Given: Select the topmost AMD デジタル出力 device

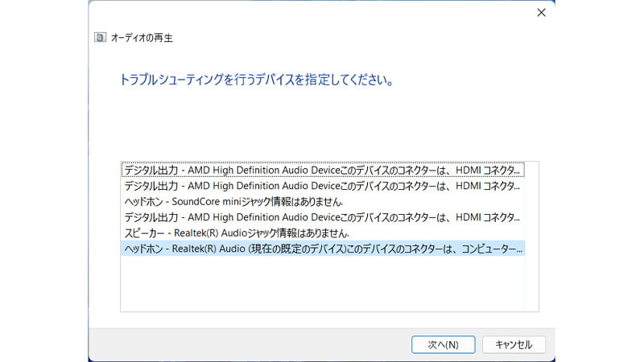Looking at the screenshot, I should click(x=322, y=171).
